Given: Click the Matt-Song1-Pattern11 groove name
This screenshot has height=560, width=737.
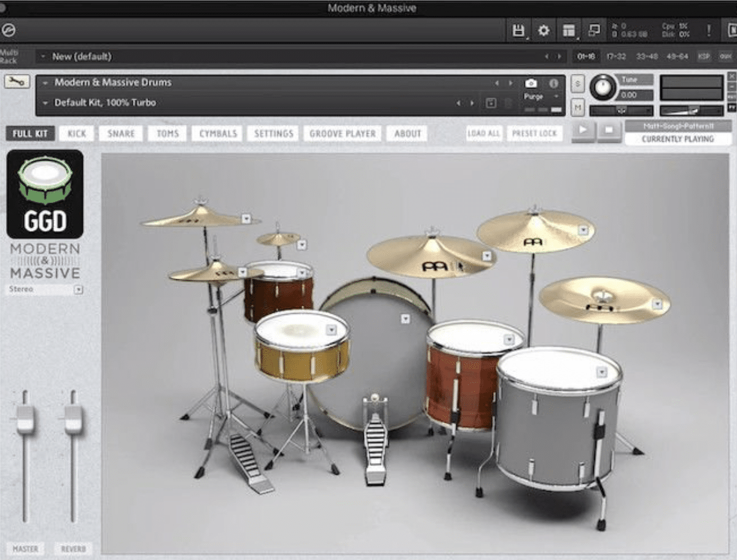Looking at the screenshot, I should 678,126.
